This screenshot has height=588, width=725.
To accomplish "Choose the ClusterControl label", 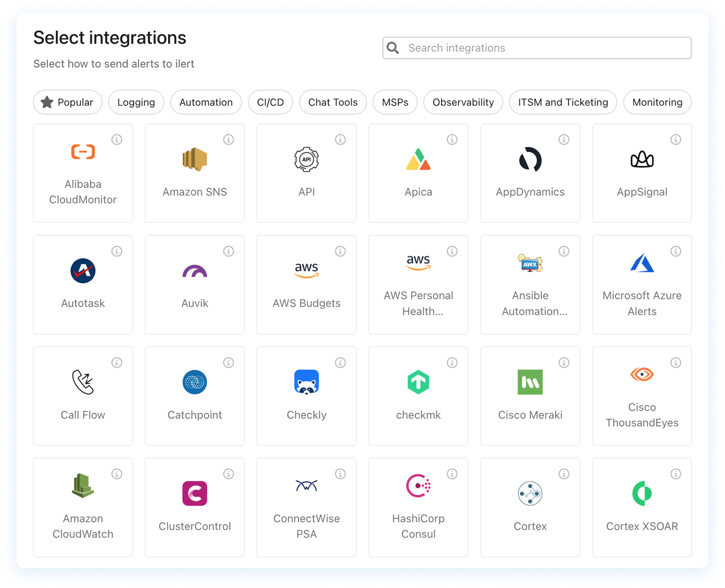I will pos(195,526).
